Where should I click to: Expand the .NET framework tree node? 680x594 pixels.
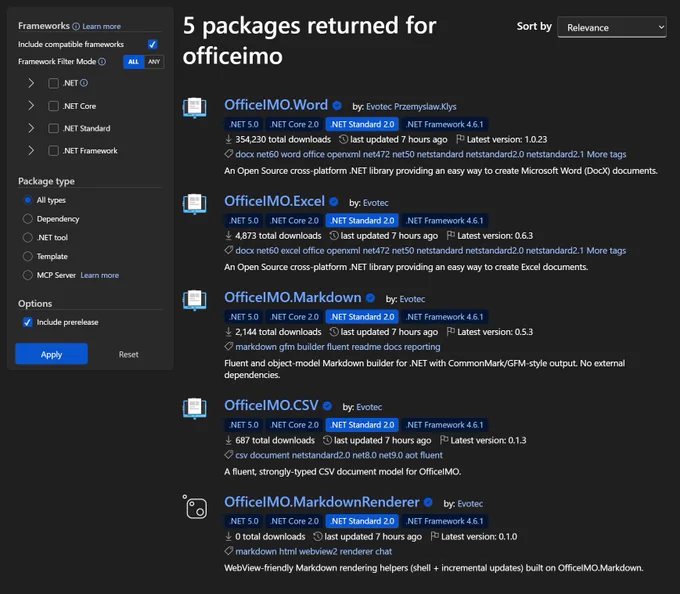pyautogui.click(x=31, y=83)
